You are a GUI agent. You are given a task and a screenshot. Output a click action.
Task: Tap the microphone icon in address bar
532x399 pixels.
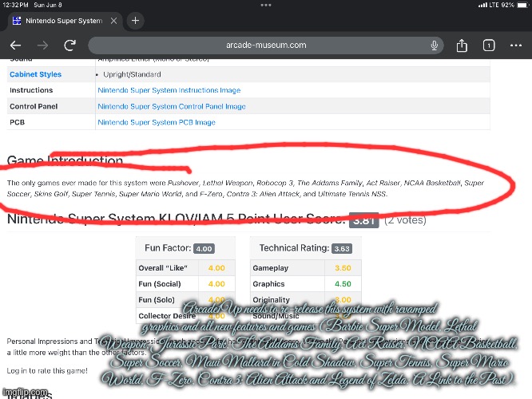pos(434,45)
